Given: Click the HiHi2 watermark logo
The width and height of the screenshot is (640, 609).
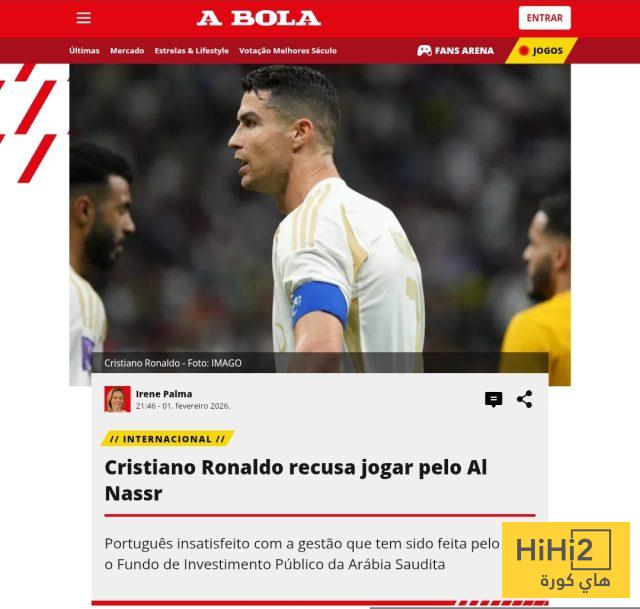Looking at the screenshot, I should click(x=566, y=560).
